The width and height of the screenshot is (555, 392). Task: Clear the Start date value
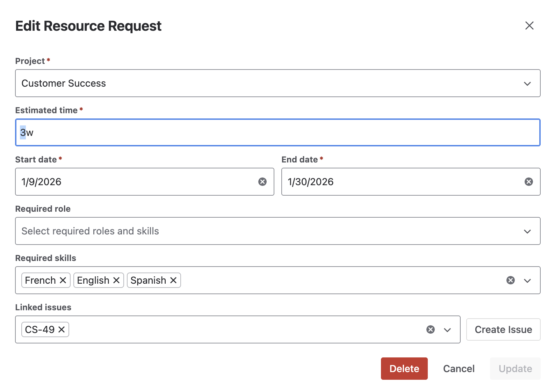(x=262, y=182)
